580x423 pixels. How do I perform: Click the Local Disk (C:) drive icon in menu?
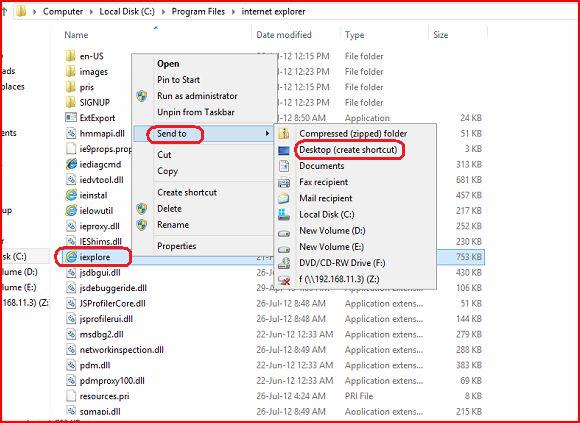pos(284,214)
